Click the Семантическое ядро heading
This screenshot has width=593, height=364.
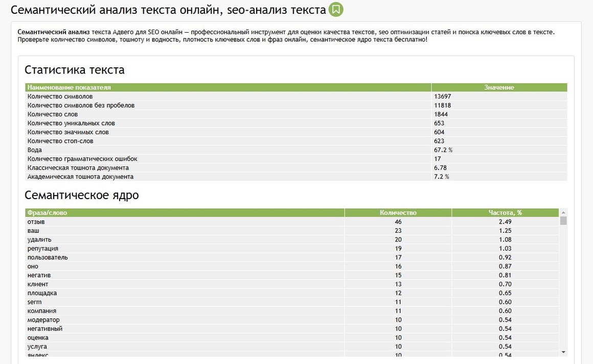[82, 195]
